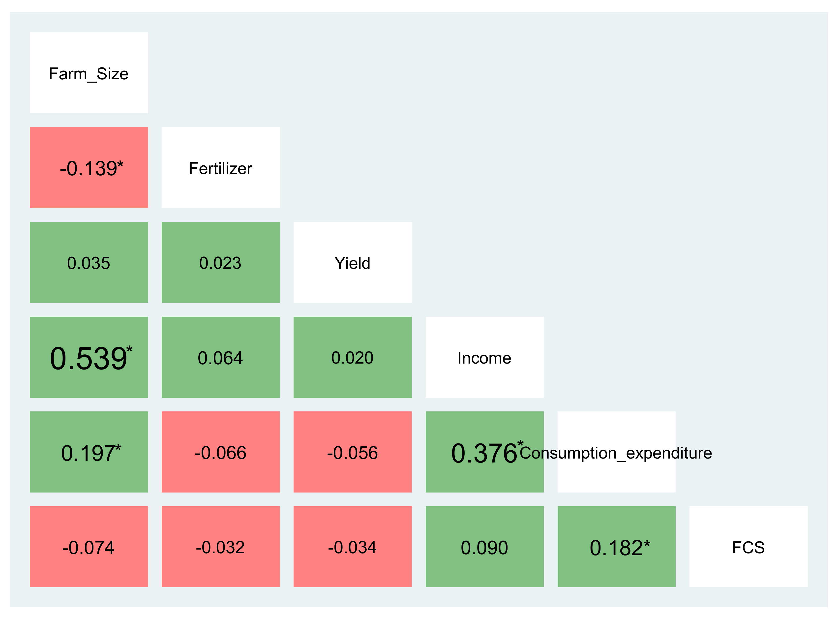Click the -0.074 cell in bottom row

click(x=89, y=547)
